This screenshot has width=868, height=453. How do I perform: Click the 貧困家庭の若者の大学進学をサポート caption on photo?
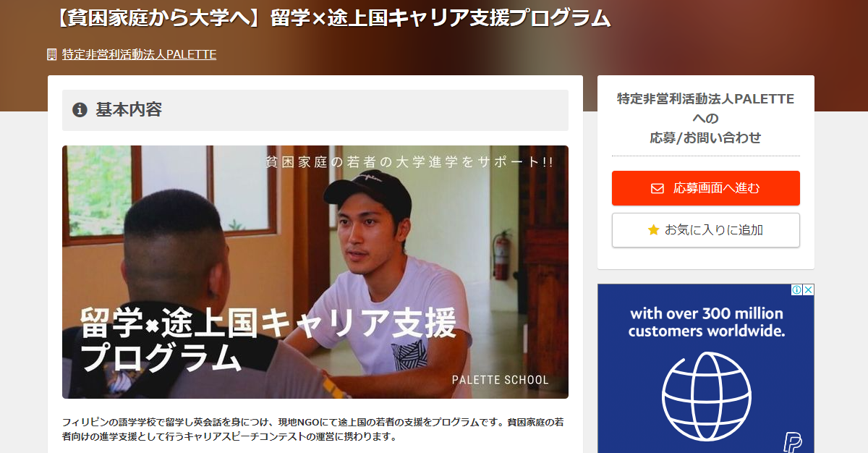click(x=409, y=162)
